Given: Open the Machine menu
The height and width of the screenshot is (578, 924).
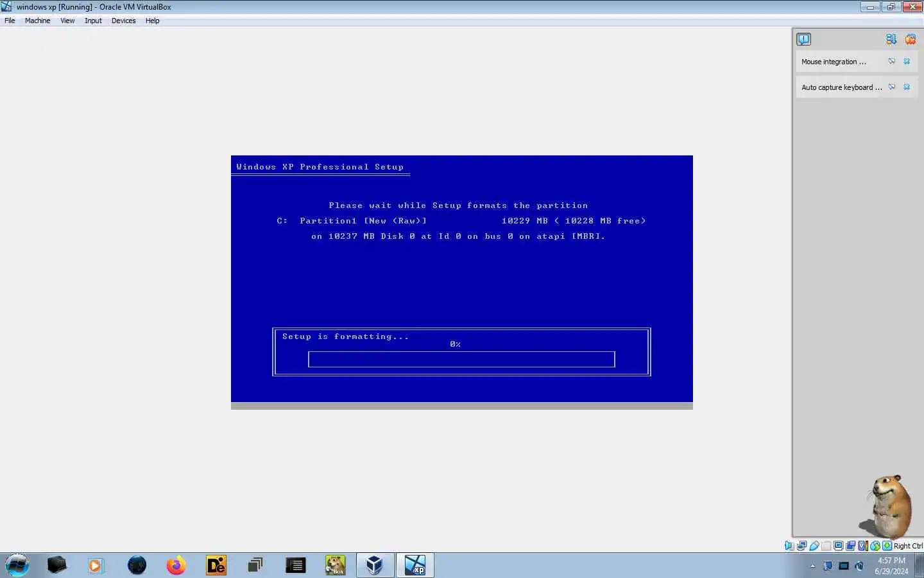Looking at the screenshot, I should [37, 21].
